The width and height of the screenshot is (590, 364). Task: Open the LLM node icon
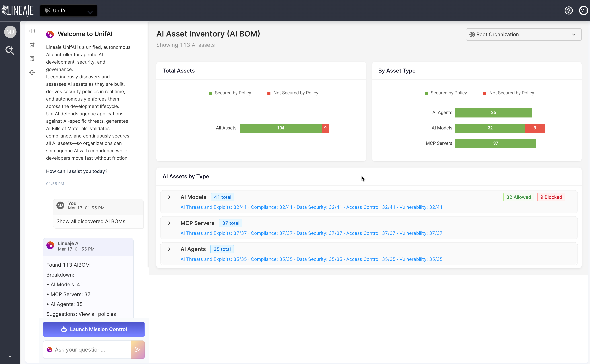[32, 73]
